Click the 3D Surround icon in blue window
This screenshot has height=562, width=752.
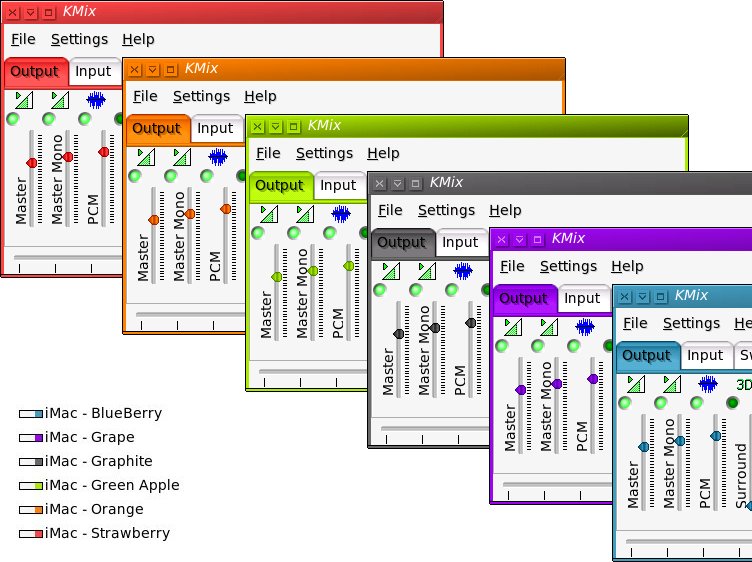(x=744, y=385)
